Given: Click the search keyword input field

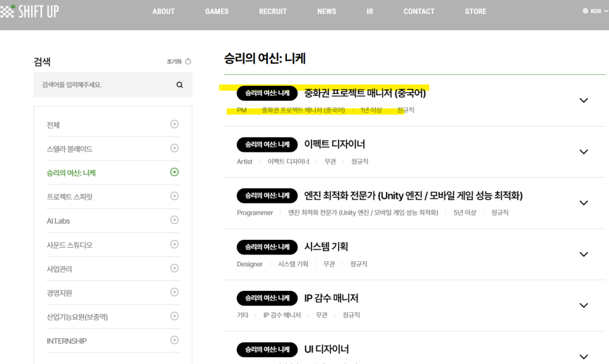Looking at the screenshot, I should [113, 84].
